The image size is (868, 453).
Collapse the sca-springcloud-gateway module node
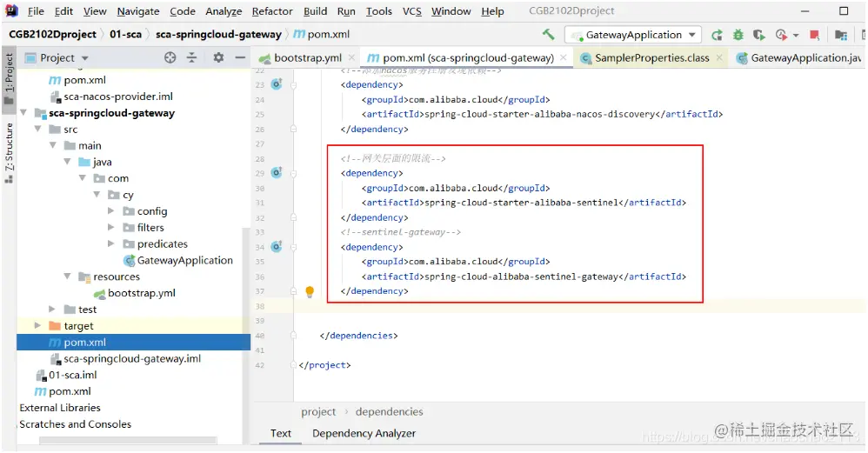pyautogui.click(x=23, y=113)
